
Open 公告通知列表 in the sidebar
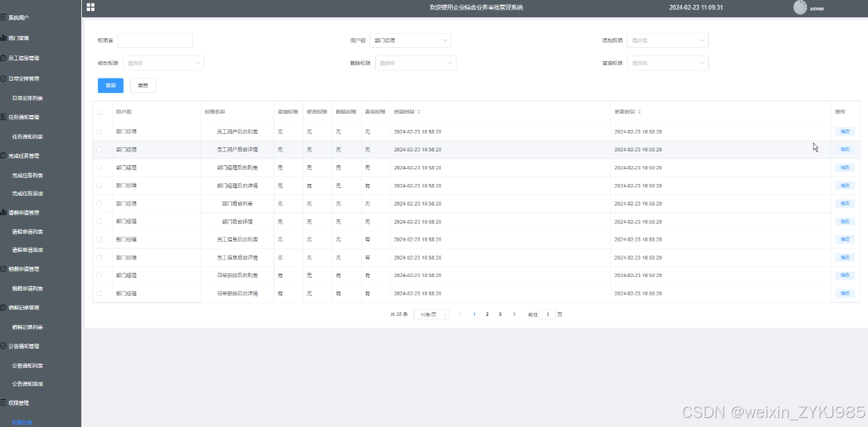[x=28, y=366]
